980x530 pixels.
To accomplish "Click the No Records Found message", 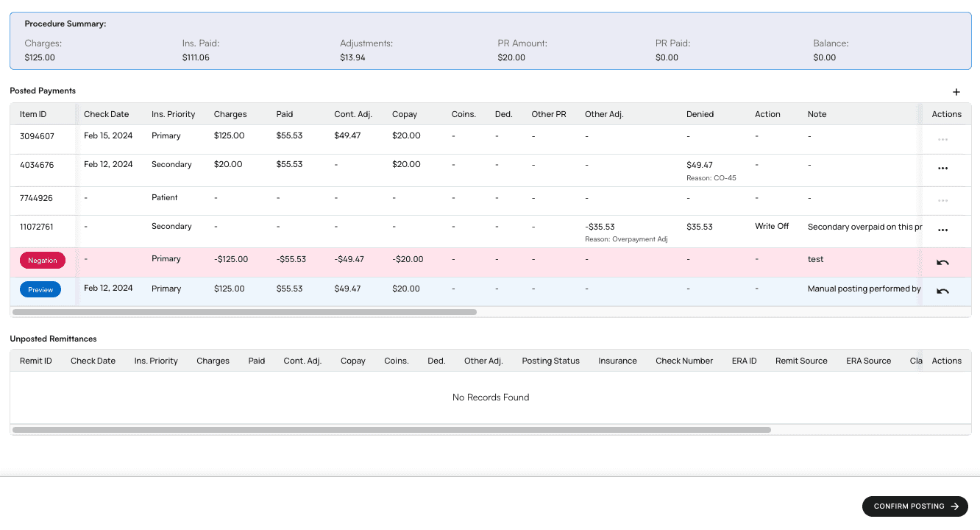I will (491, 397).
